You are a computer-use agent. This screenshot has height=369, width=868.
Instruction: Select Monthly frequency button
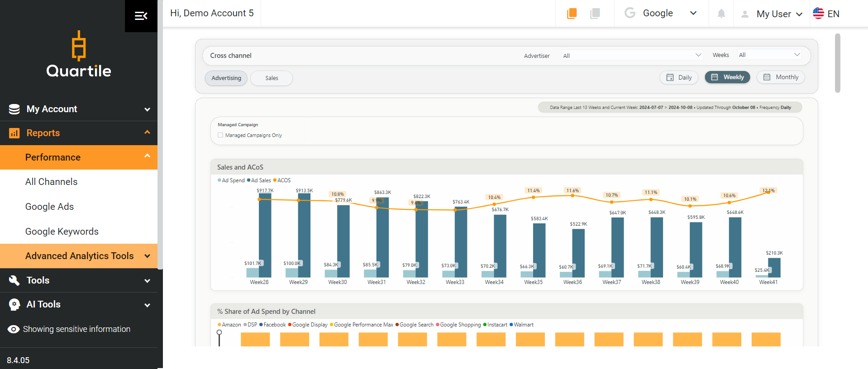781,77
